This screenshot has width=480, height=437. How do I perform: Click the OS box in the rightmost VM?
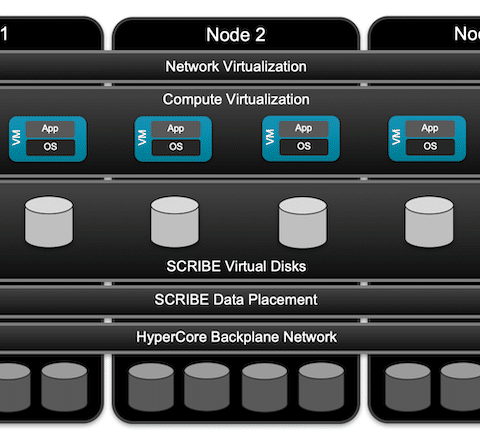pyautogui.click(x=430, y=146)
